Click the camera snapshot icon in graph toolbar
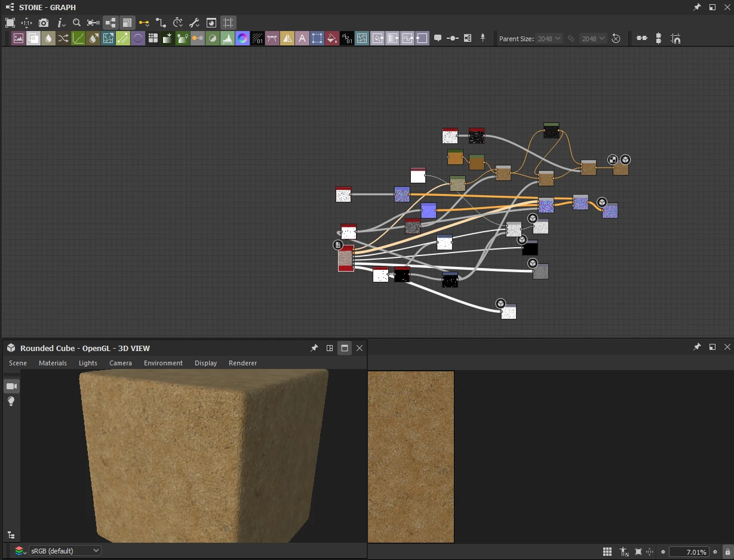This screenshot has width=734, height=560. tap(44, 23)
